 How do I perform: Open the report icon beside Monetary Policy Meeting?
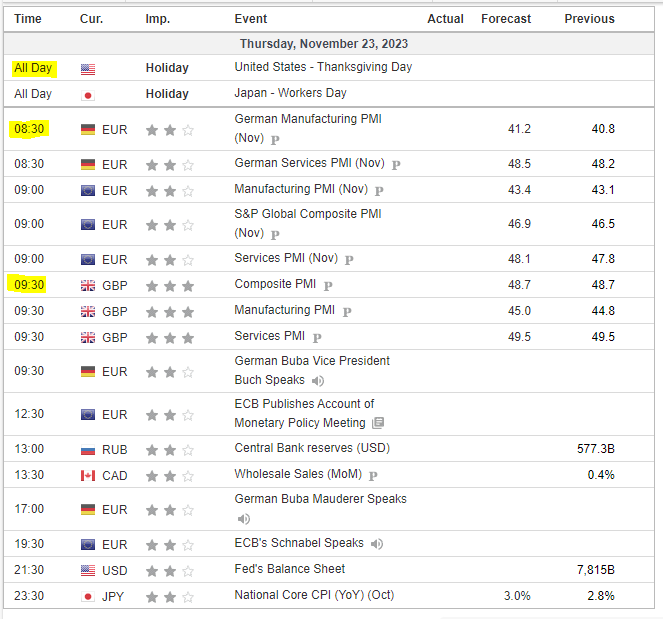tap(378, 423)
